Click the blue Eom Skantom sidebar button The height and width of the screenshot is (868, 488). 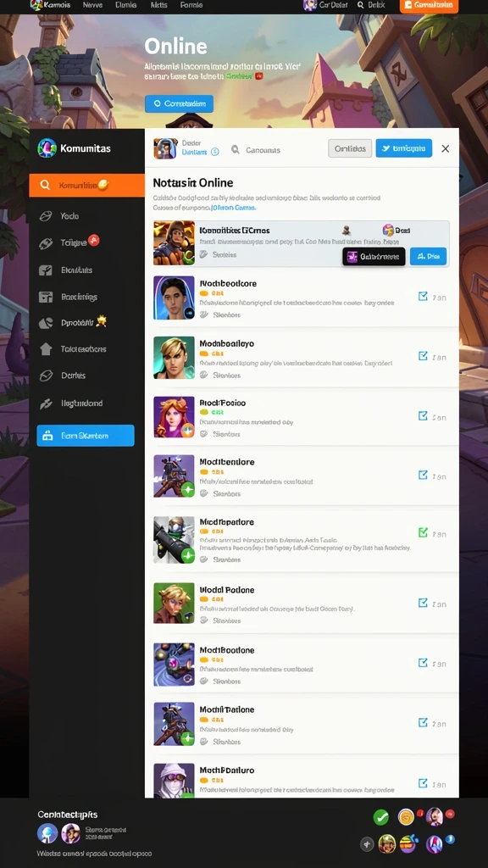click(86, 436)
